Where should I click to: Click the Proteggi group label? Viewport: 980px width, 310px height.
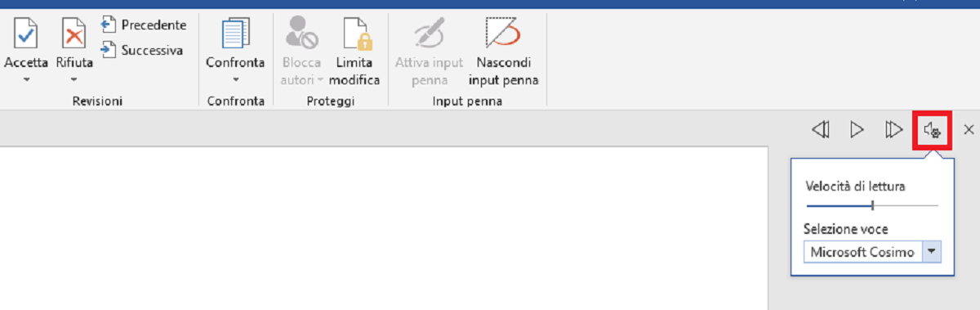(331, 101)
